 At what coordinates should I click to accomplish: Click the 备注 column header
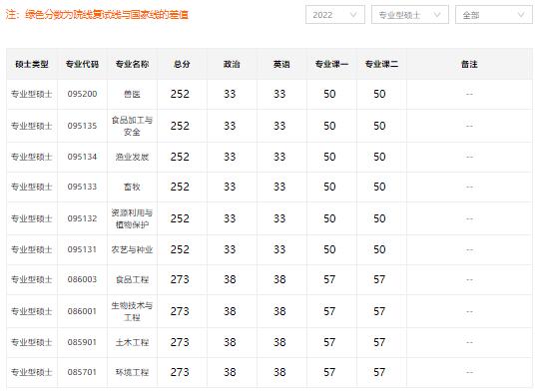[469, 64]
